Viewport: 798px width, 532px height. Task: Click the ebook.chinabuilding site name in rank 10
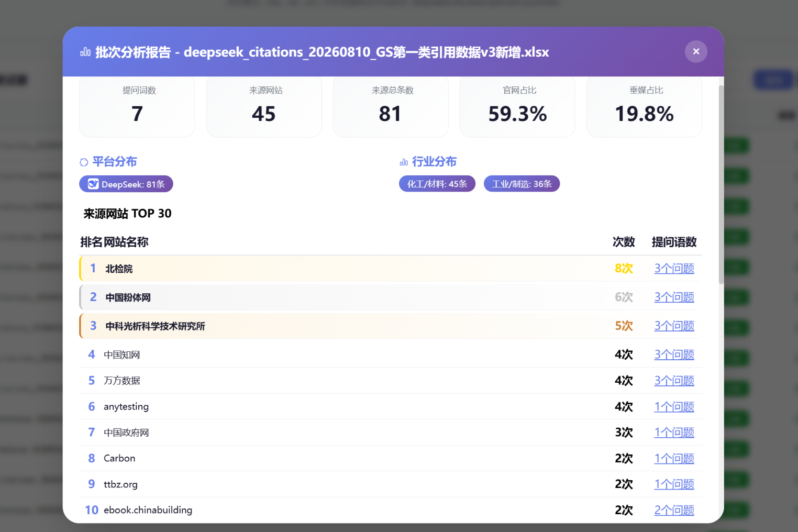tap(148, 511)
